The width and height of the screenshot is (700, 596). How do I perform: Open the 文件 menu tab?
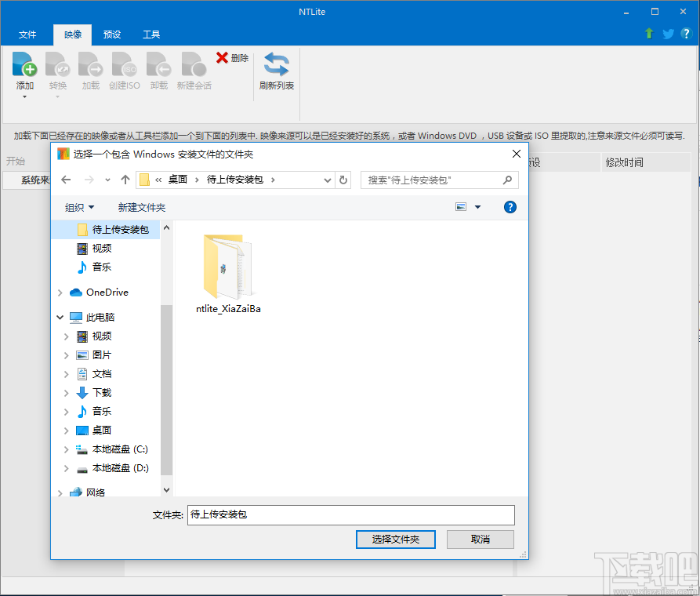[27, 34]
